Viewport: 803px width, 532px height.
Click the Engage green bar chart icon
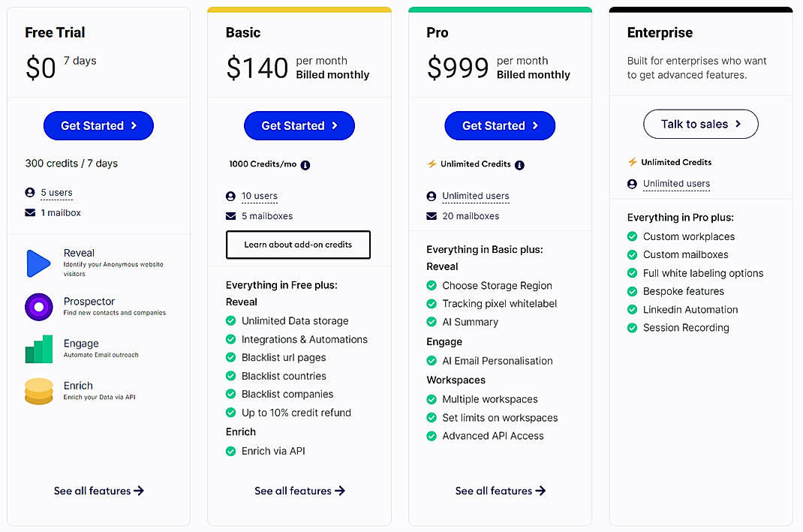(38, 347)
